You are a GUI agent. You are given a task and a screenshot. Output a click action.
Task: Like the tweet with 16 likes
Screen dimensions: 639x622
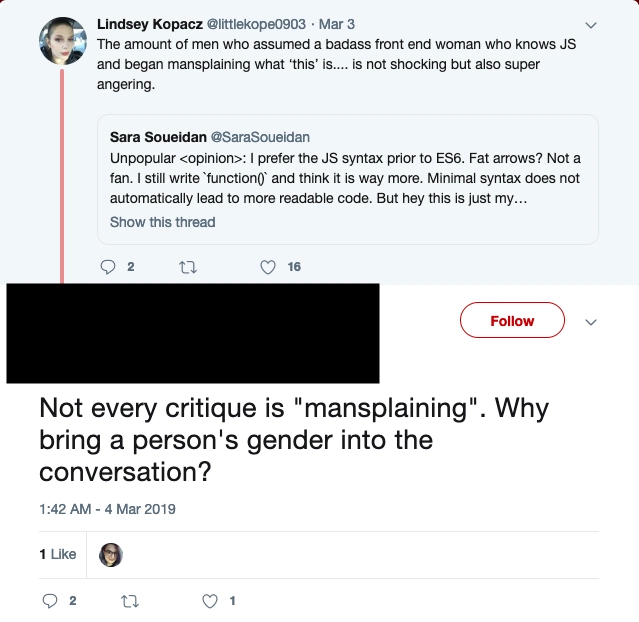click(x=268, y=267)
